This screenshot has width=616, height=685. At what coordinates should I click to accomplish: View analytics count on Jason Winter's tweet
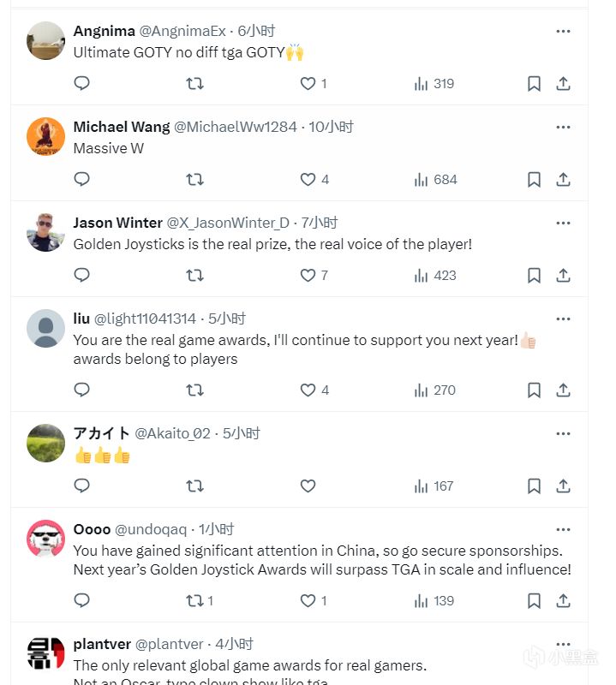click(434, 276)
